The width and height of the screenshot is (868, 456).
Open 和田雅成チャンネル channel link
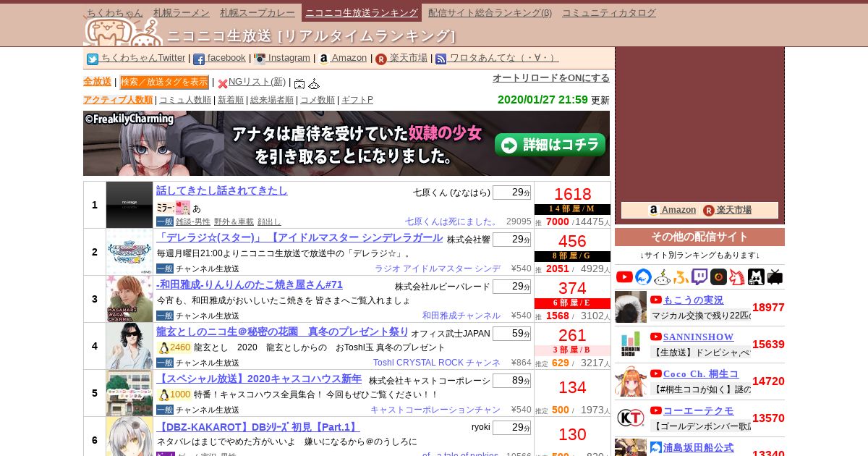tap(461, 316)
